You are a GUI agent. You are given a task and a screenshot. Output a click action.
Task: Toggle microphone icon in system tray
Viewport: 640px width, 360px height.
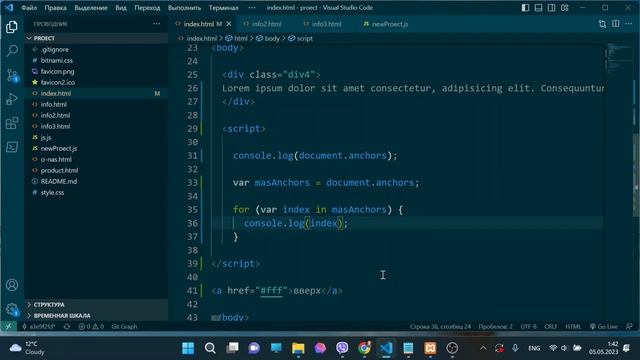point(515,348)
